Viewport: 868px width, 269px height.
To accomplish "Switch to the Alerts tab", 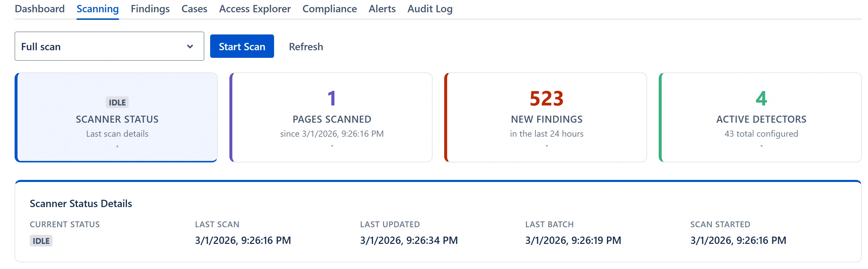I will click(382, 9).
